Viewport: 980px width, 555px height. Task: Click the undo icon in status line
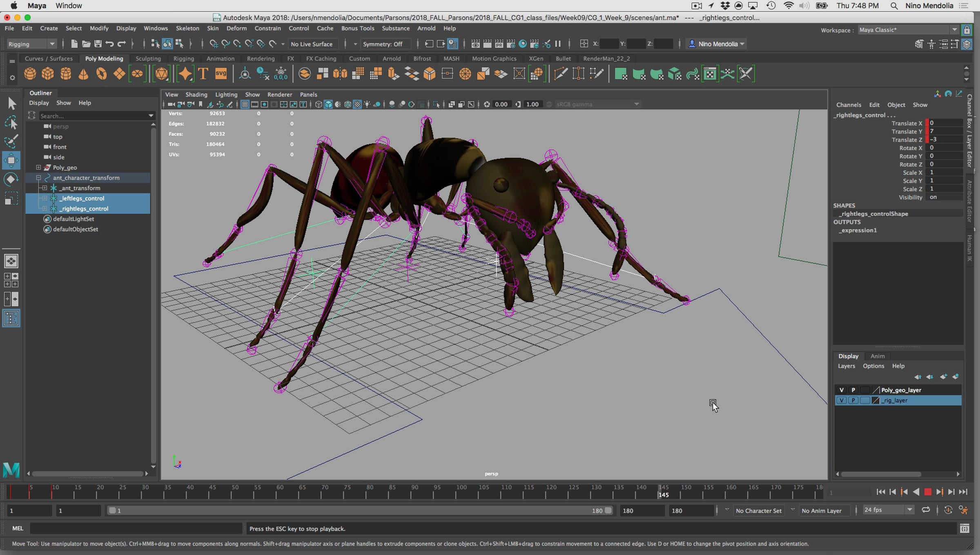(x=109, y=44)
